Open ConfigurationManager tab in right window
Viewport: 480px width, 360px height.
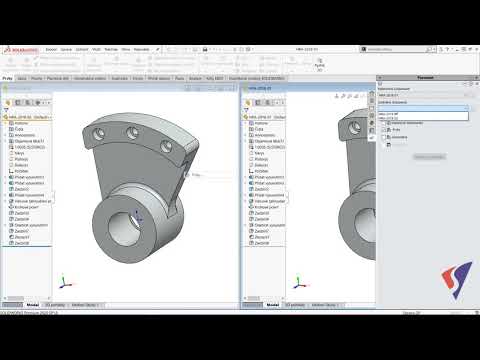268,103
